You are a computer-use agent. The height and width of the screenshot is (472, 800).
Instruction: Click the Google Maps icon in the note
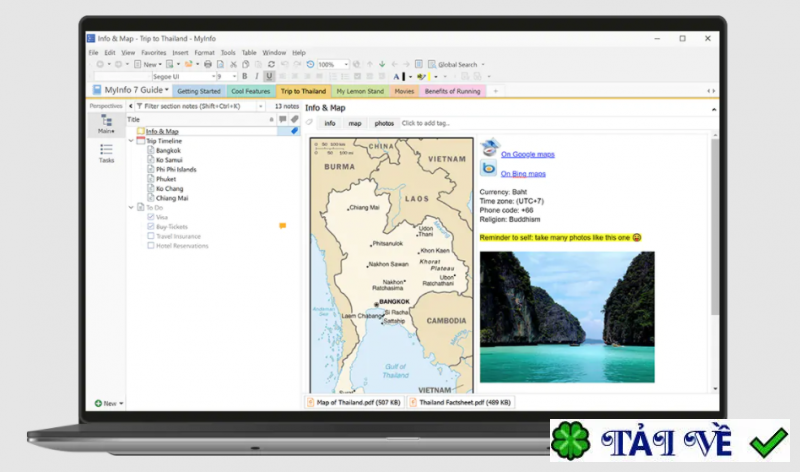click(490, 147)
